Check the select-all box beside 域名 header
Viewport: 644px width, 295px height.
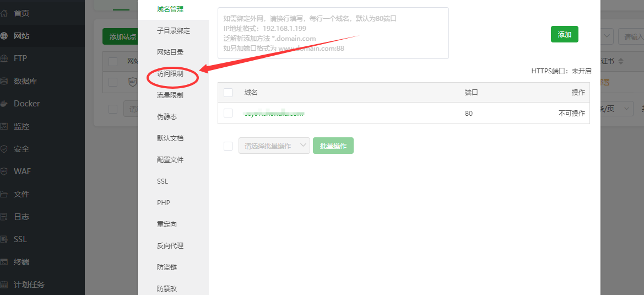228,93
